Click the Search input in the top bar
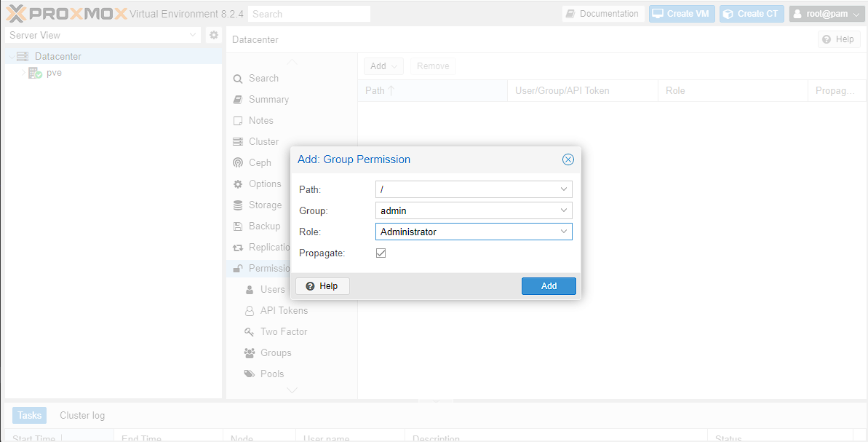The width and height of the screenshot is (868, 442). coord(308,13)
